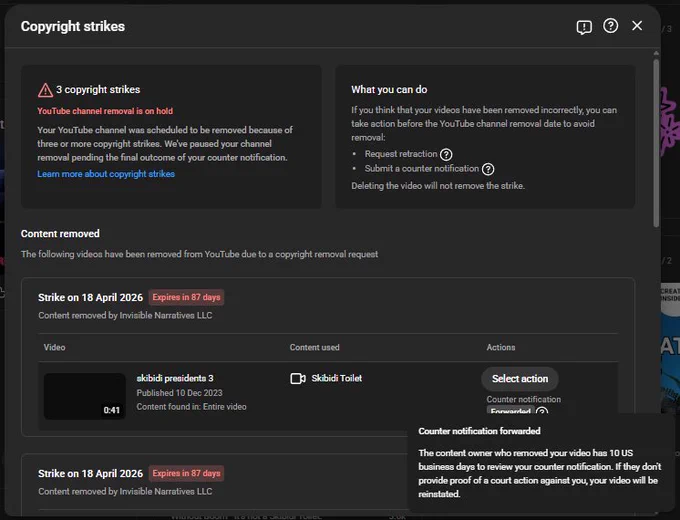
Task: Click the 0:41 duration label on thumbnail
Action: [x=111, y=410]
